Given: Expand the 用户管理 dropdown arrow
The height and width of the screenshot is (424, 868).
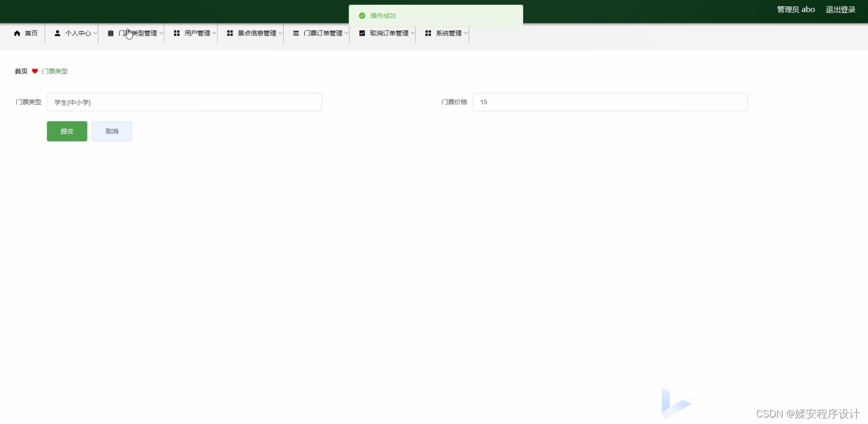Looking at the screenshot, I should coord(214,33).
